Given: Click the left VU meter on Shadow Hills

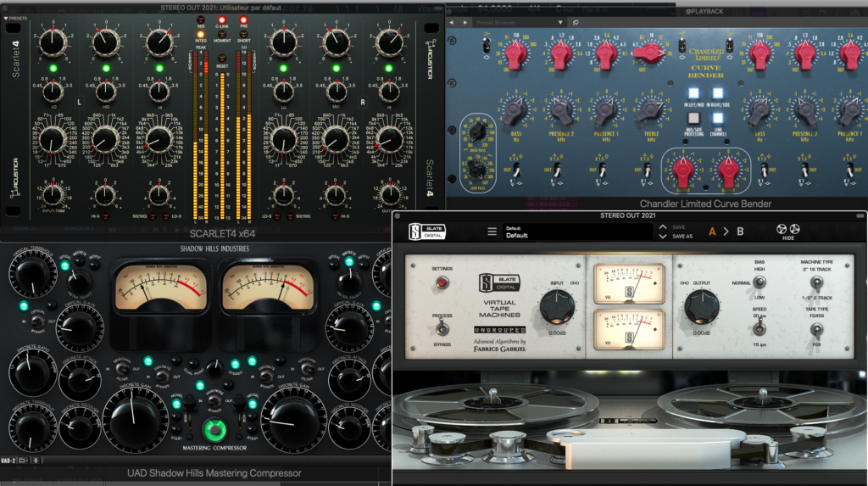Looking at the screenshot, I should point(161,288).
